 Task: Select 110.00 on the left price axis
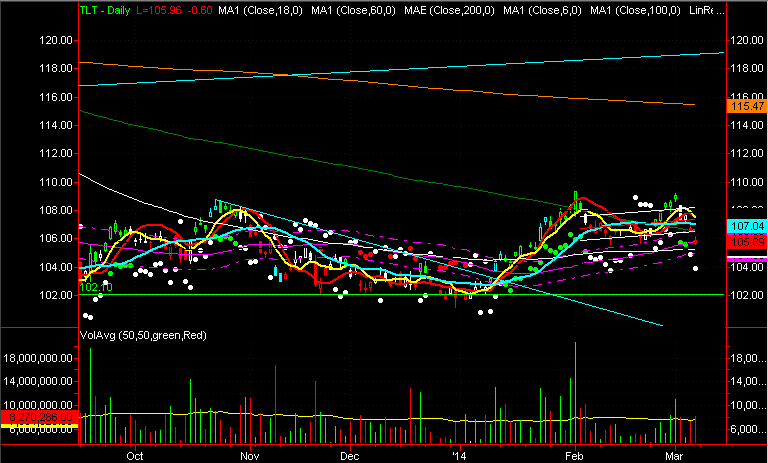[56, 182]
